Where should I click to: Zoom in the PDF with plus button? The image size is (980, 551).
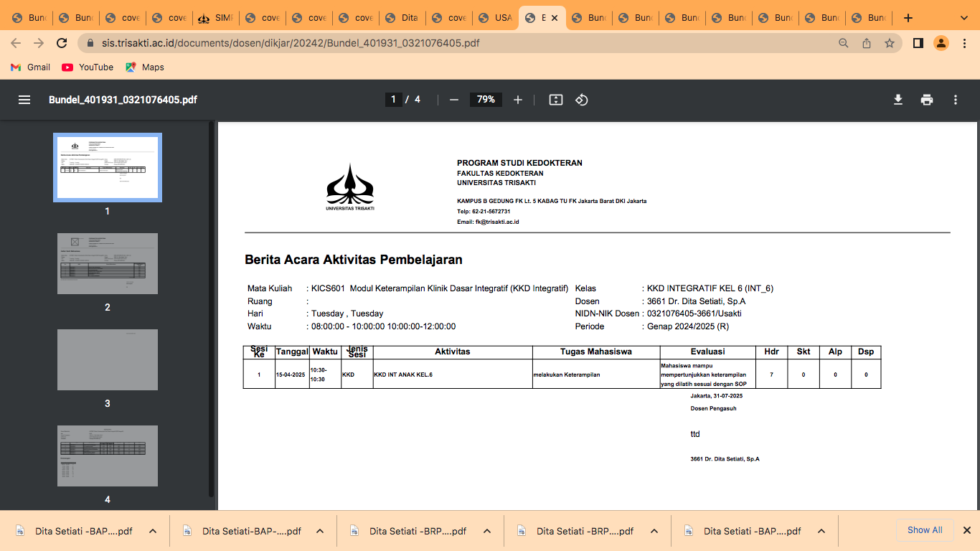click(x=518, y=100)
